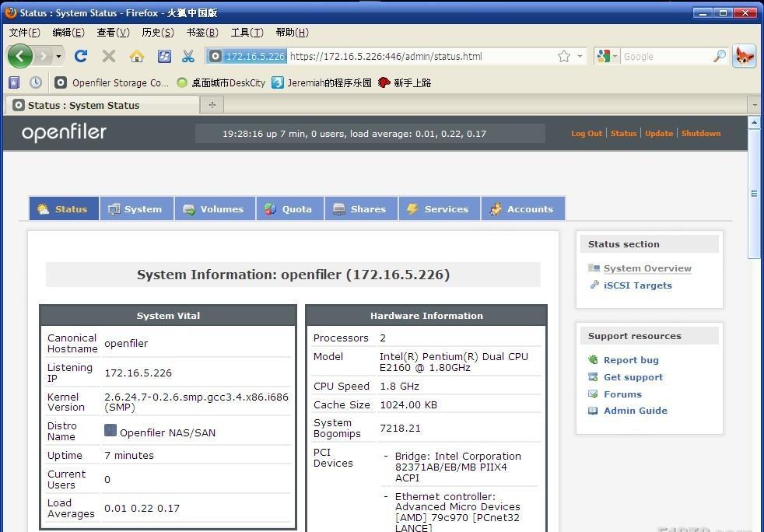Select the Status : System Status browser tab
The image size is (764, 532).
click(102, 105)
